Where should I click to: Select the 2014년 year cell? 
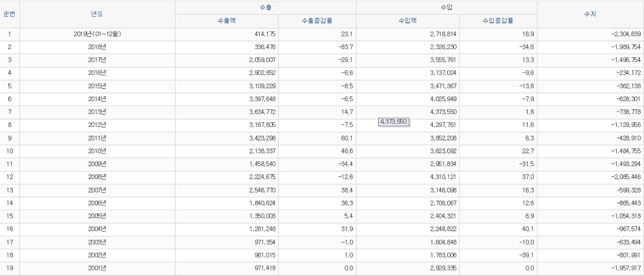point(97,99)
